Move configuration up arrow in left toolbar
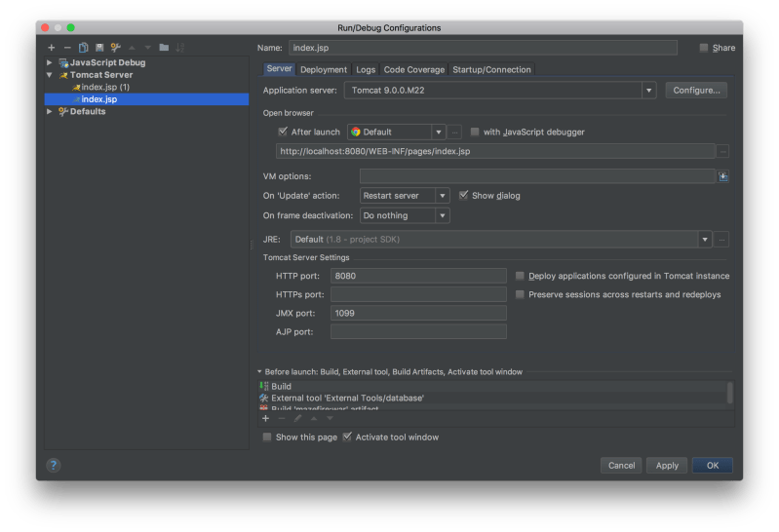 132,48
